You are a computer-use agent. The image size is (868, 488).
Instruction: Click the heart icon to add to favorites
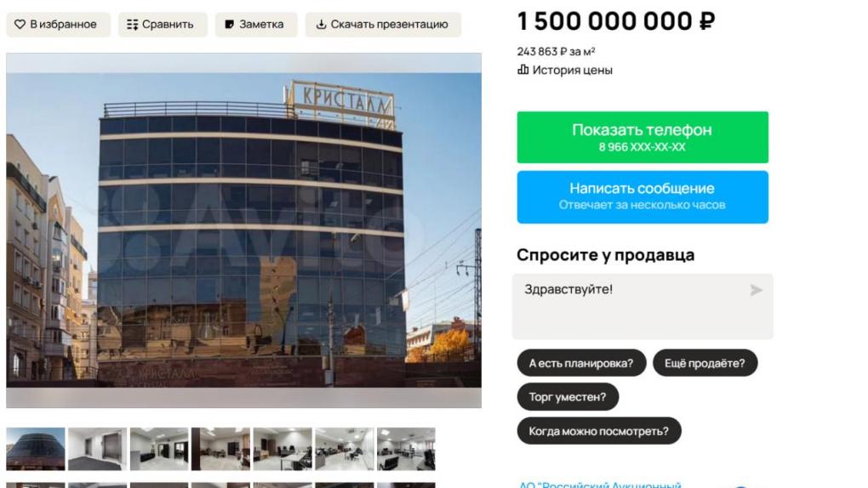(20, 25)
